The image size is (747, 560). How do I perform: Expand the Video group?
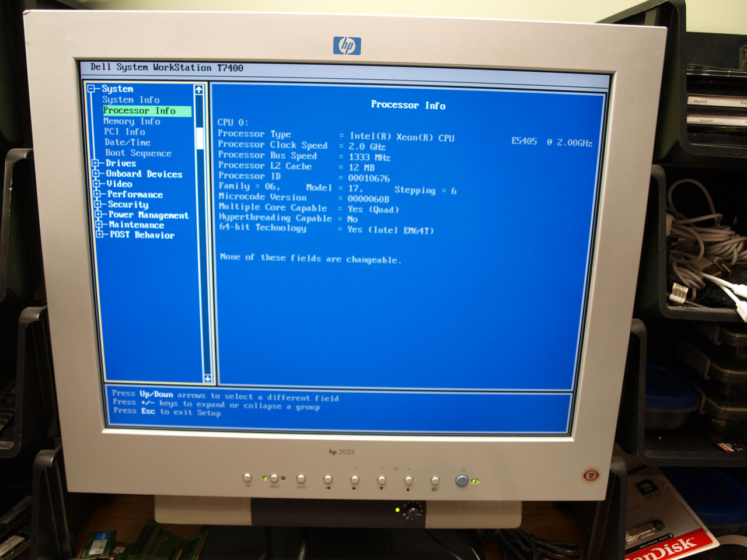click(96, 184)
